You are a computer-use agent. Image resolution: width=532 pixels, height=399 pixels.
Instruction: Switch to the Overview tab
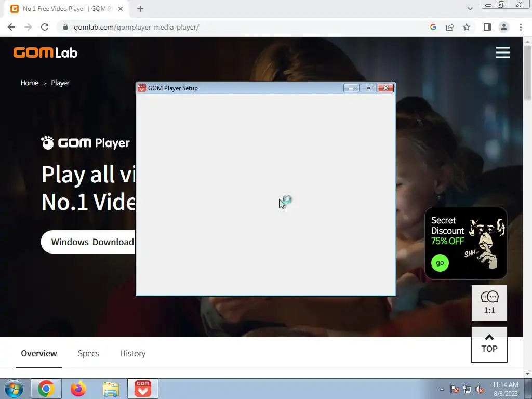(x=38, y=353)
